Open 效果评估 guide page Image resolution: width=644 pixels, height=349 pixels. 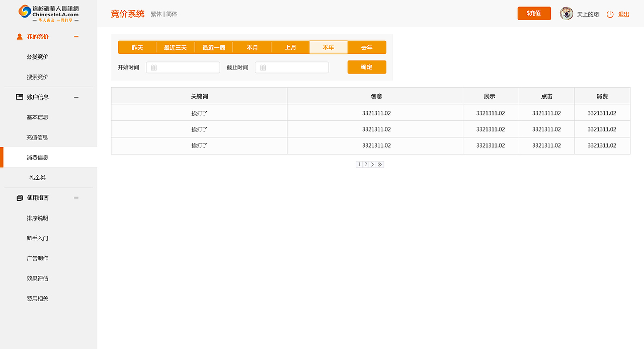(x=38, y=278)
